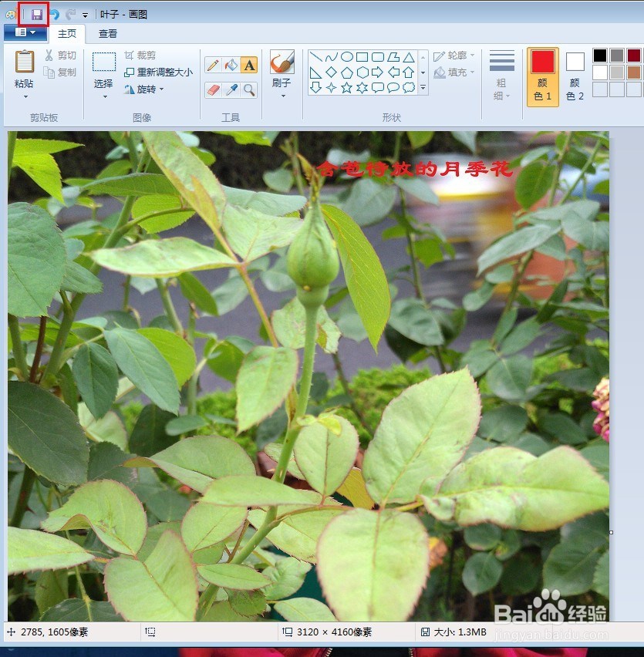Viewport: 644px width, 657px height.
Task: Choose the Pentagon shape
Action: (346, 72)
